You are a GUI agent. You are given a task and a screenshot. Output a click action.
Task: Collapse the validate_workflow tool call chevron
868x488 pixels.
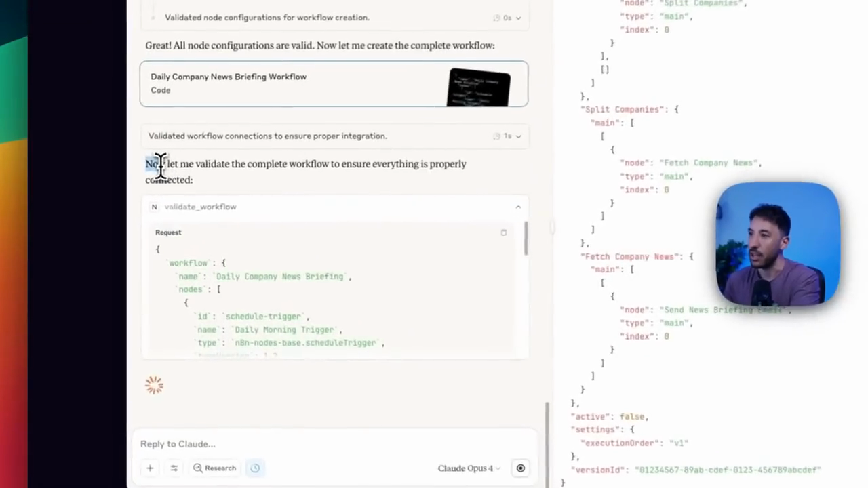518,207
